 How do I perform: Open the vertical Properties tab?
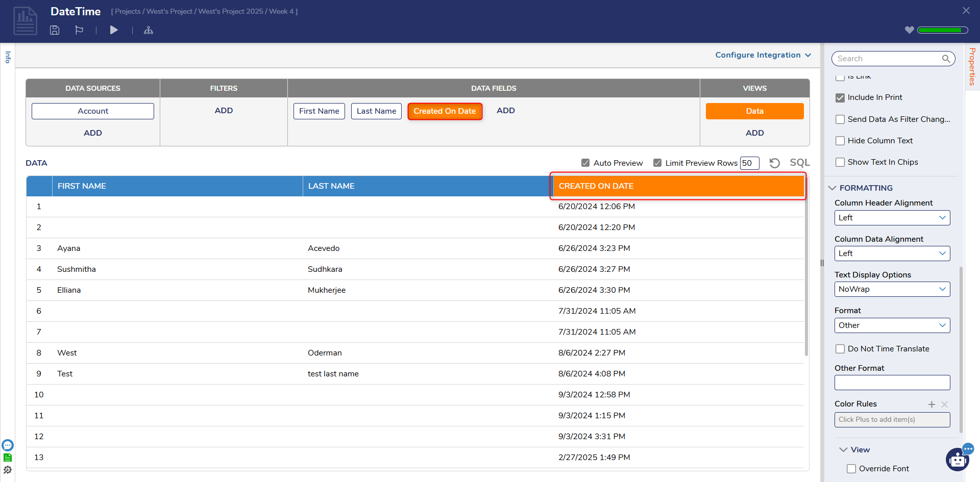(972, 66)
